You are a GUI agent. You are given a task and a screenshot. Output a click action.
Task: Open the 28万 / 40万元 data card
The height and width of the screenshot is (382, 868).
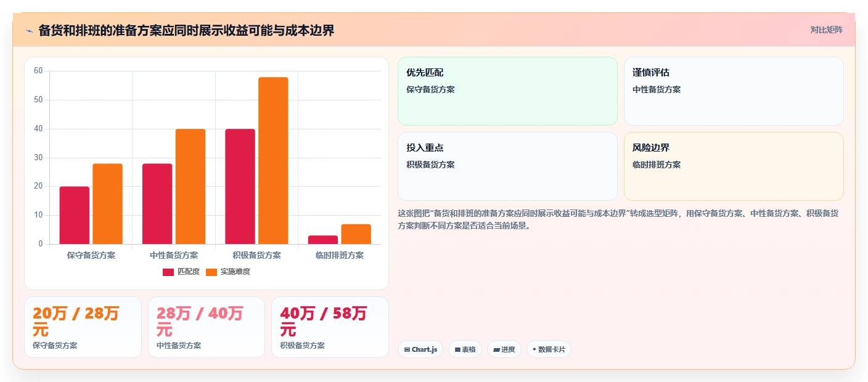207,327
